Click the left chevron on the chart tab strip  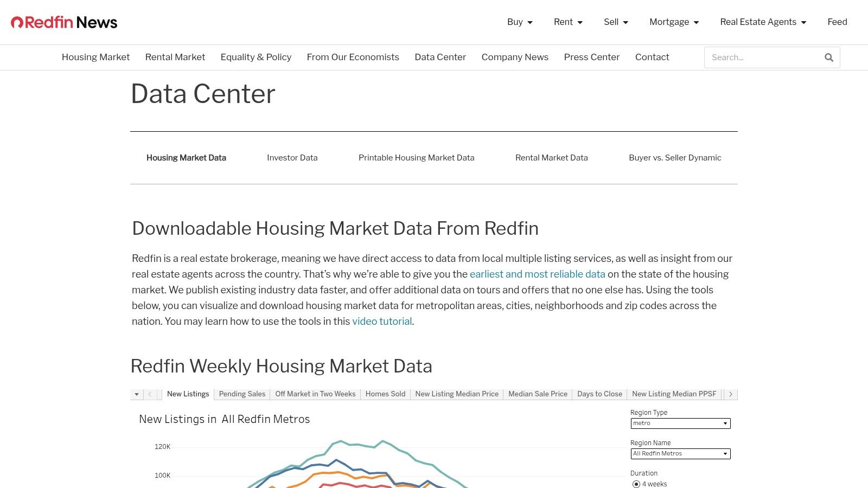(149, 394)
